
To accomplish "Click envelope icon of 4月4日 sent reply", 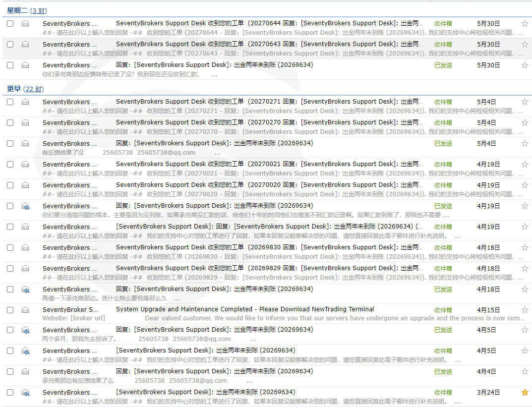I will click(x=25, y=371).
